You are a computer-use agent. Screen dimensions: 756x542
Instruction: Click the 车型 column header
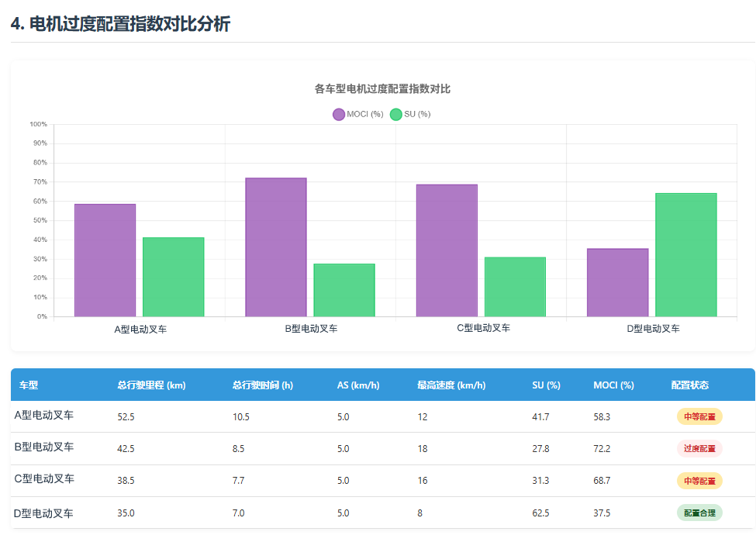(x=29, y=385)
